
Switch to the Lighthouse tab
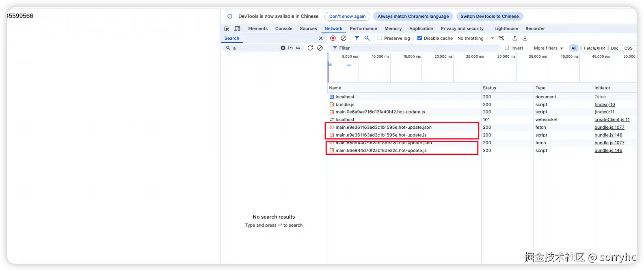pyautogui.click(x=506, y=28)
